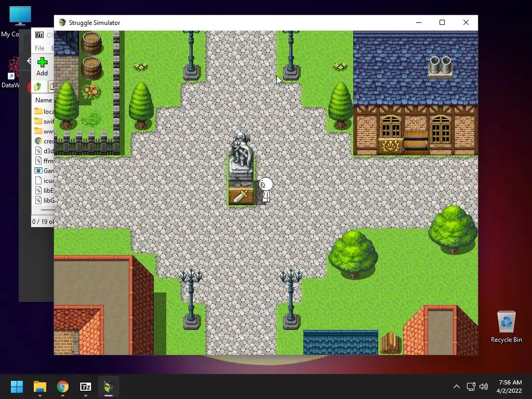
Task: Expand hidden system tray icons
Action: point(457,387)
